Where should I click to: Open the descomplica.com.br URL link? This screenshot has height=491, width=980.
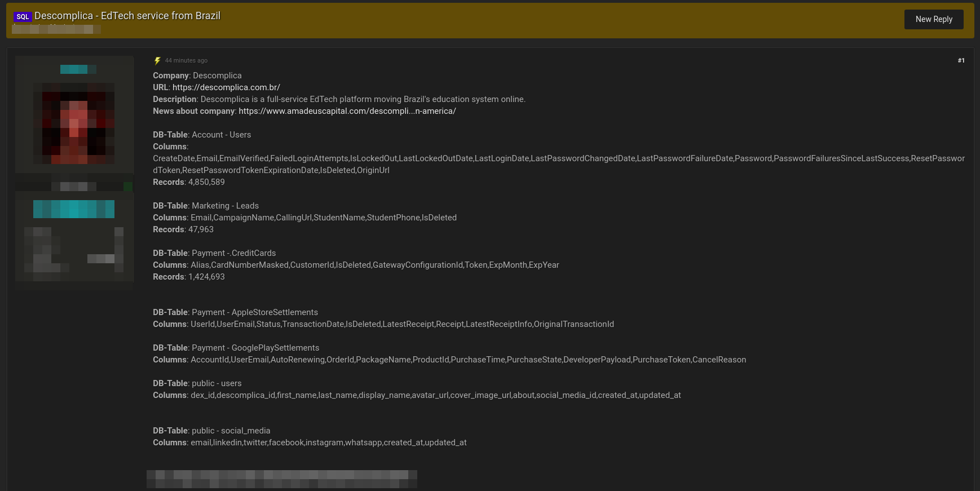[226, 87]
